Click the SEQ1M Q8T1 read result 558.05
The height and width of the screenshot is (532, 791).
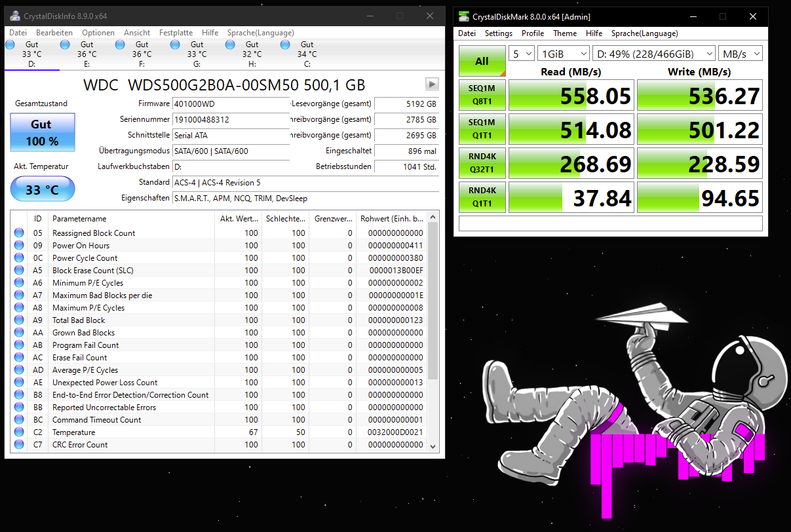tap(570, 96)
